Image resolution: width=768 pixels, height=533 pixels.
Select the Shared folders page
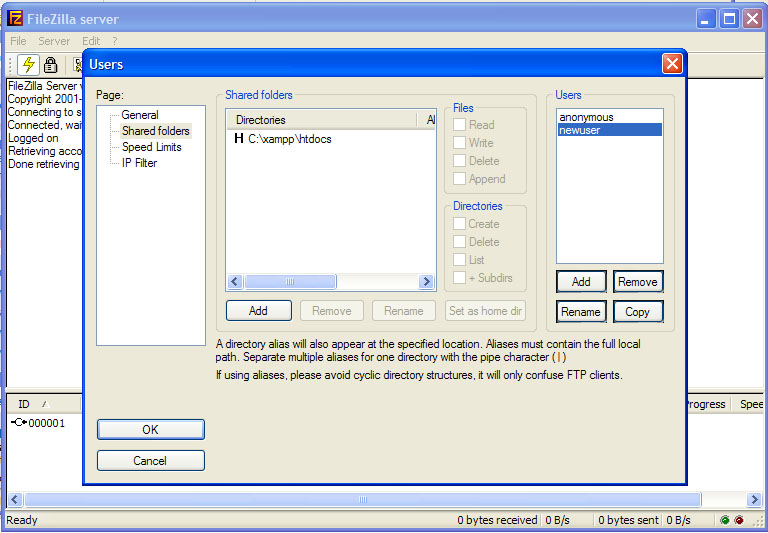tap(156, 131)
